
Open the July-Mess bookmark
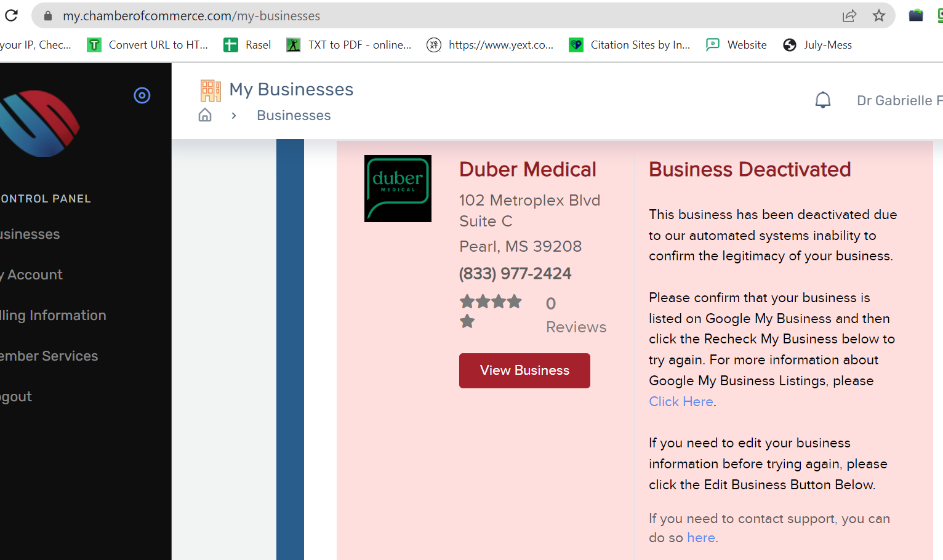click(817, 45)
